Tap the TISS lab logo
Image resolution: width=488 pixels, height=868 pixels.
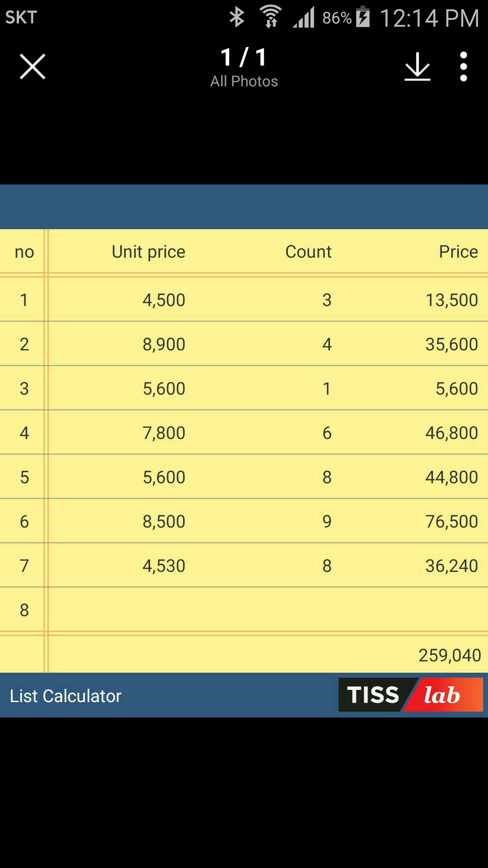411,695
